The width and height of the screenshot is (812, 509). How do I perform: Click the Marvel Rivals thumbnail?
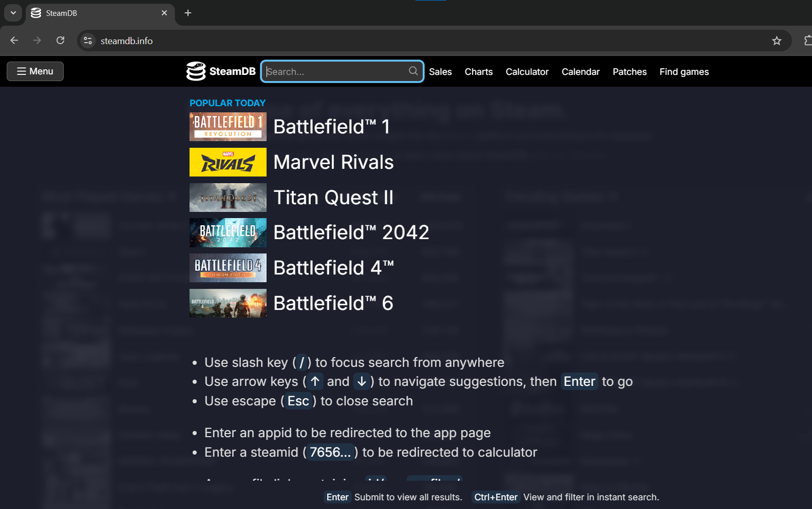pos(228,162)
